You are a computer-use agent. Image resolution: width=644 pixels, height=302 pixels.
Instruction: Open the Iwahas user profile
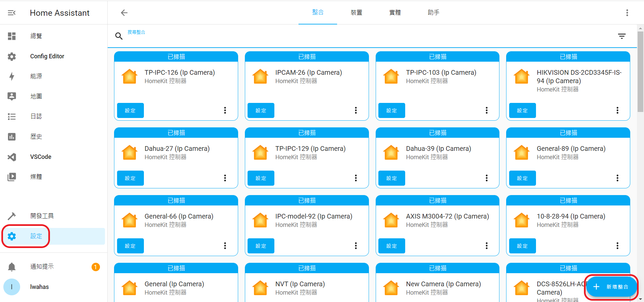coord(39,287)
